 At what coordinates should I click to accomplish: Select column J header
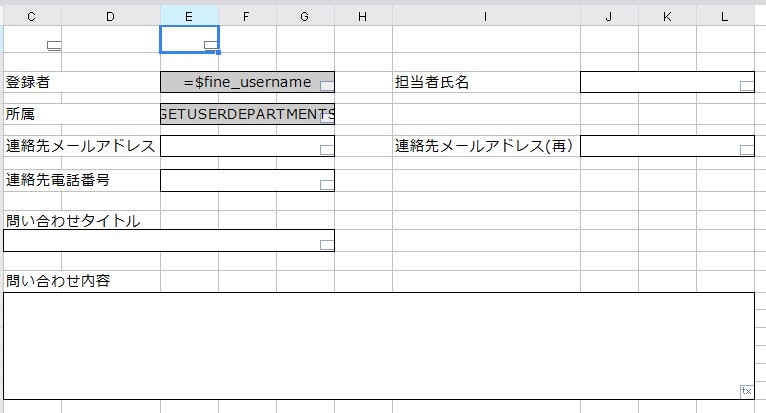tap(609, 17)
